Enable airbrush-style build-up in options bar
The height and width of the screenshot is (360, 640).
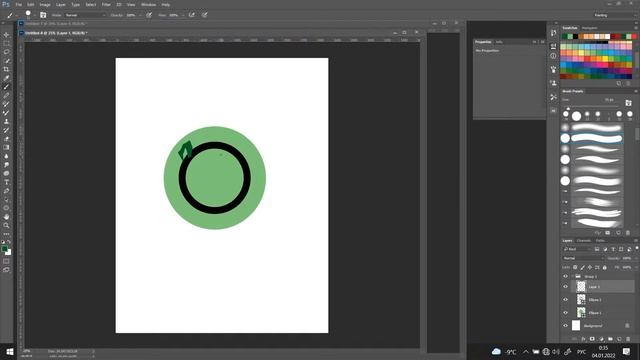pos(191,15)
